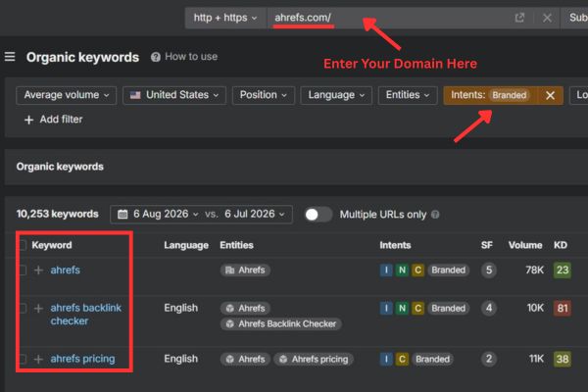Click English language cell for ahrefs pricing
Viewport: 588px width, 392px height.
[x=180, y=359]
